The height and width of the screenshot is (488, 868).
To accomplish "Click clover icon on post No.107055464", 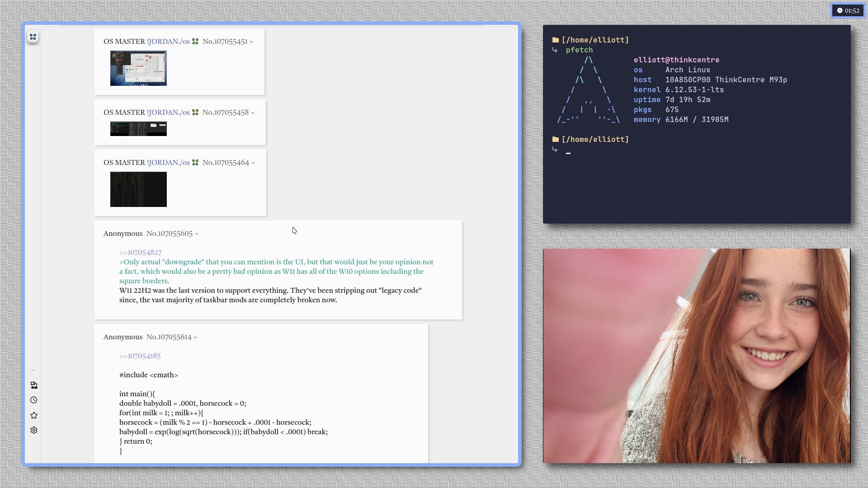I will tap(195, 163).
